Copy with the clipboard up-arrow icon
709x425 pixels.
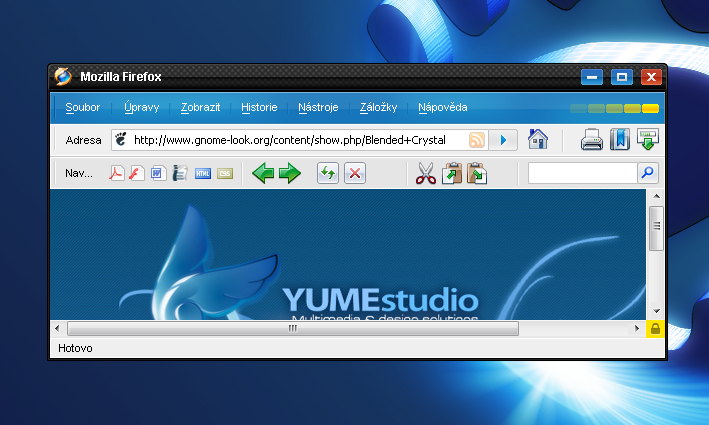pyautogui.click(x=452, y=173)
